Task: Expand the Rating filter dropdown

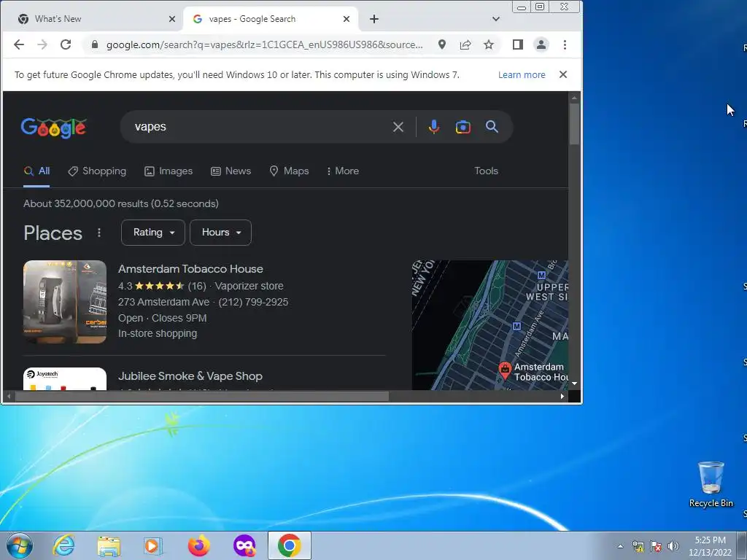Action: pyautogui.click(x=153, y=233)
